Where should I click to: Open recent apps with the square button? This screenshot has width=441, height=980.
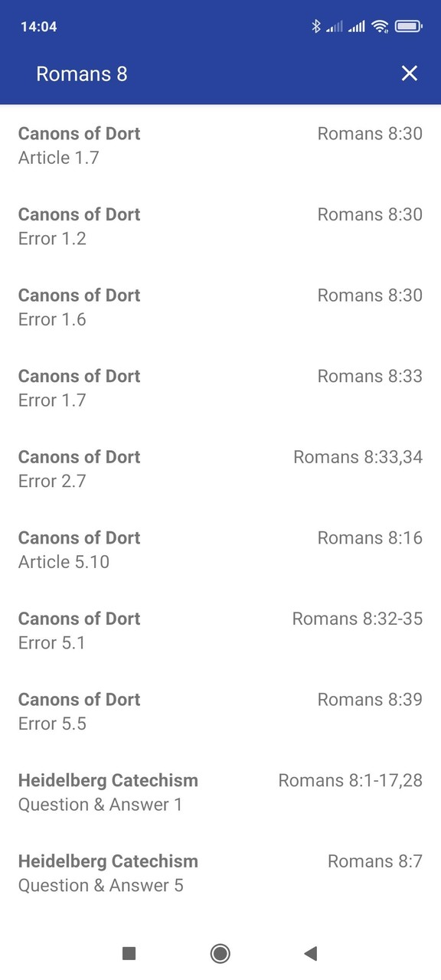(x=129, y=953)
